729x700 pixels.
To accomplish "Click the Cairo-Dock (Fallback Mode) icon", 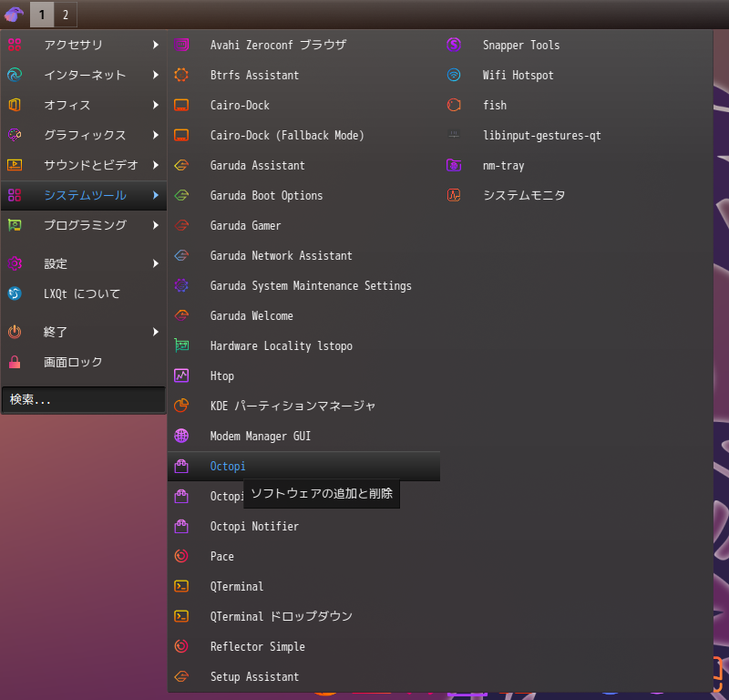I will (x=181, y=135).
